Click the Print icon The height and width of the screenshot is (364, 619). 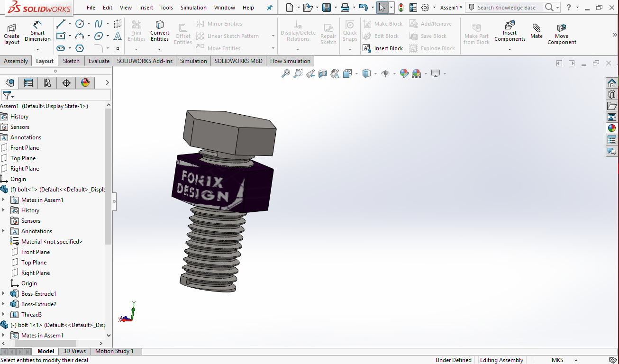(345, 8)
